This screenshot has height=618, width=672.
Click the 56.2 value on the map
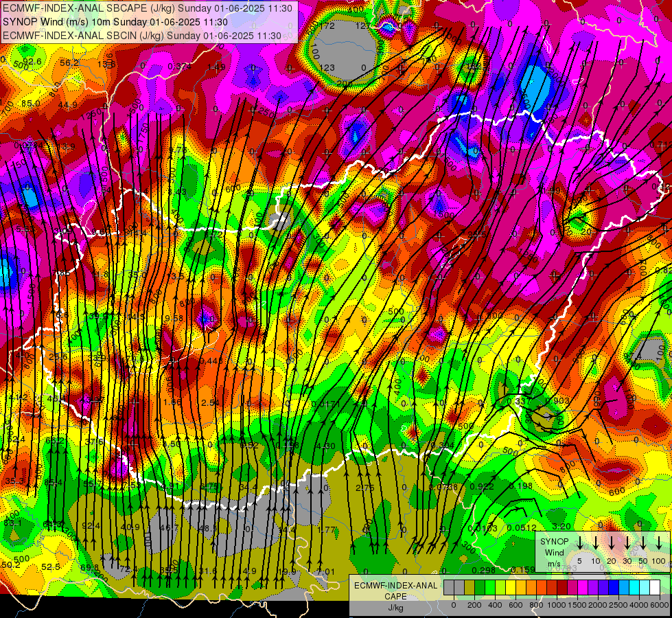69,63
